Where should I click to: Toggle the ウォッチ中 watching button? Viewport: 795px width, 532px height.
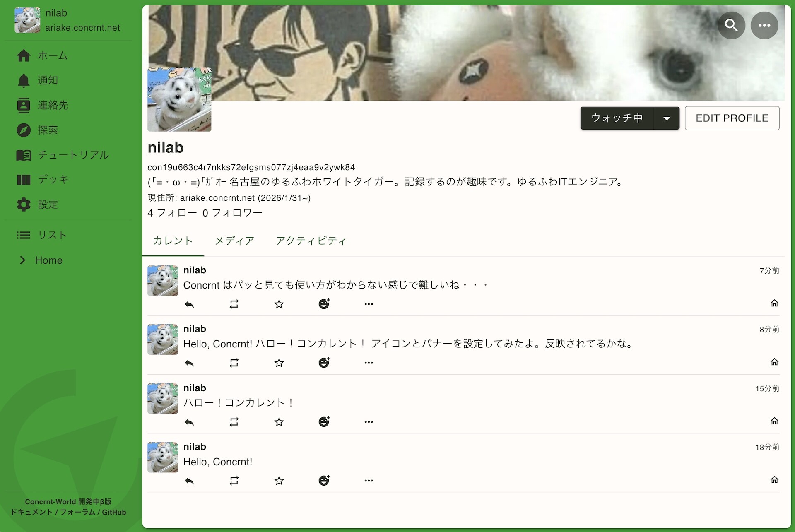pyautogui.click(x=617, y=118)
